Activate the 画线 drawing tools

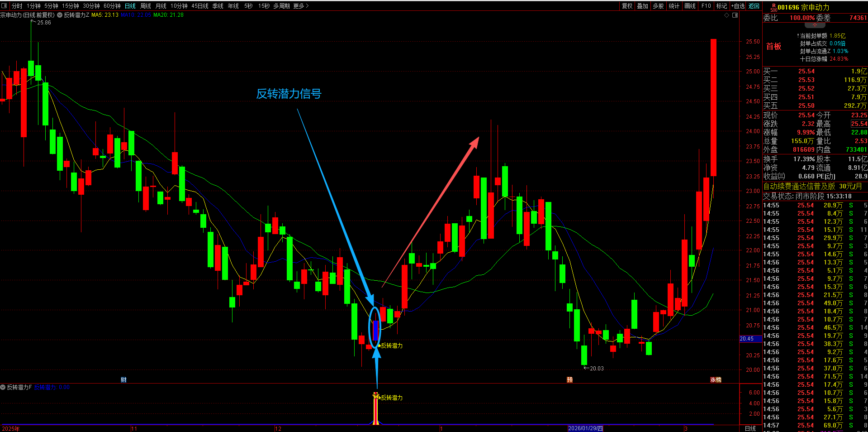[x=690, y=6]
